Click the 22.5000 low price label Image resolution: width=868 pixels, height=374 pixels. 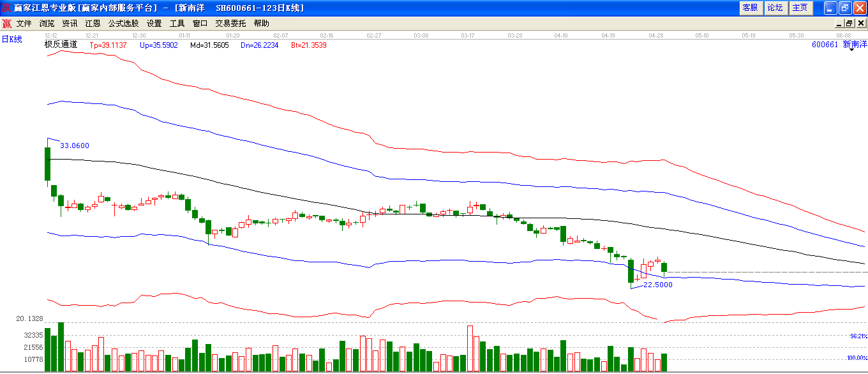(658, 285)
